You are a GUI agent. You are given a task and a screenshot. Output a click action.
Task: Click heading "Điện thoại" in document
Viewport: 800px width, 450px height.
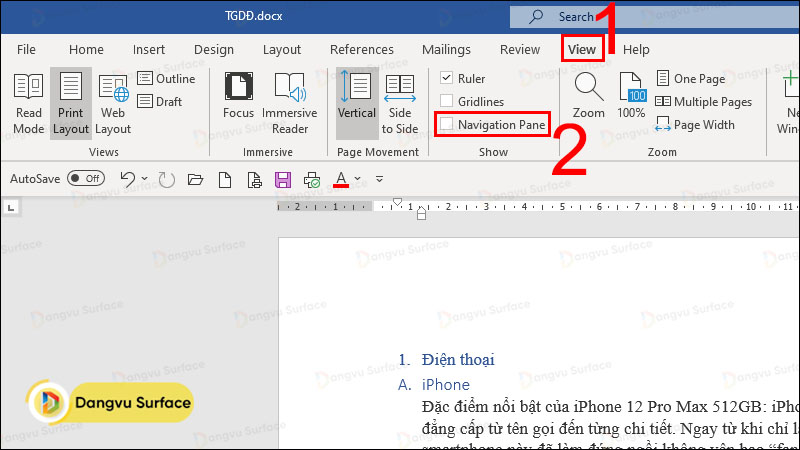(458, 360)
